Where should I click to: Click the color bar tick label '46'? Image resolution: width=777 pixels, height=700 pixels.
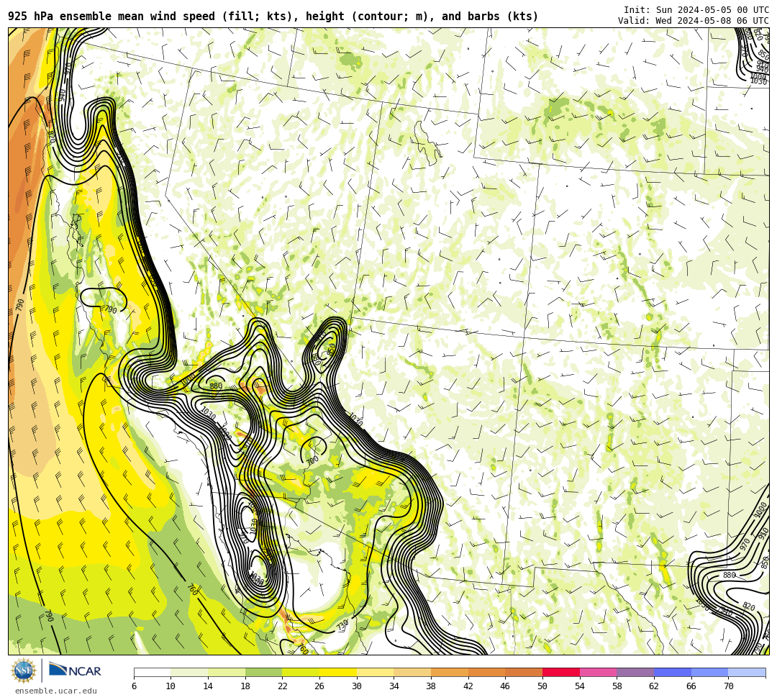506,686
